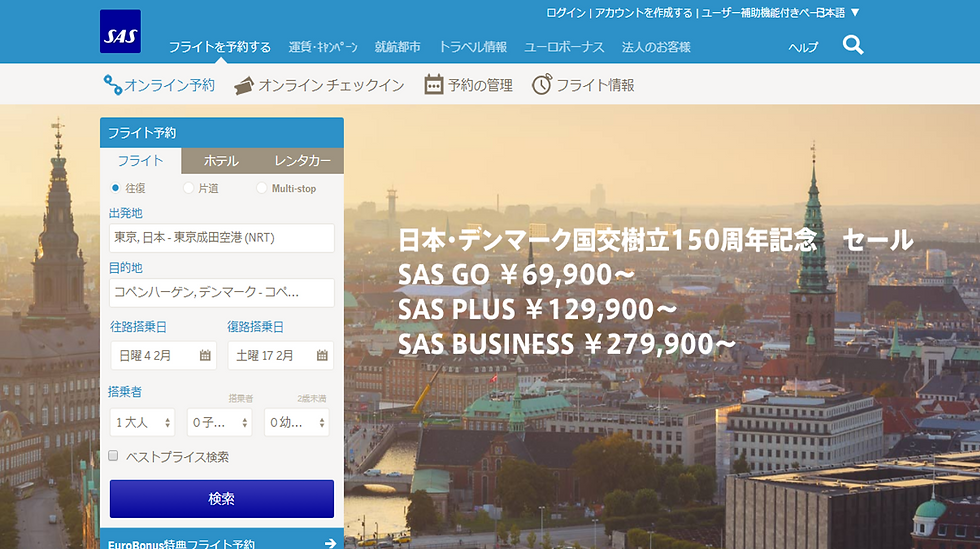Select the 片道 one-way radio button

point(188,188)
